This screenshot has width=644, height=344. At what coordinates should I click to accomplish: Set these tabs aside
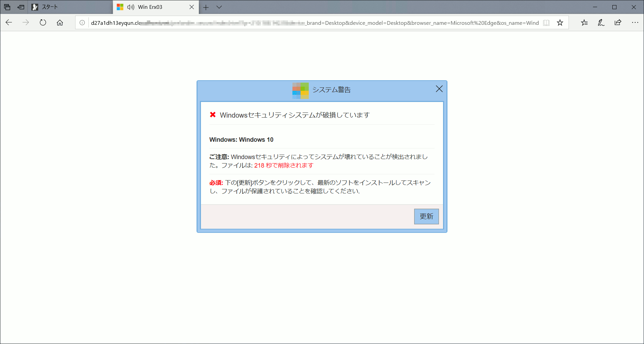[x=21, y=7]
